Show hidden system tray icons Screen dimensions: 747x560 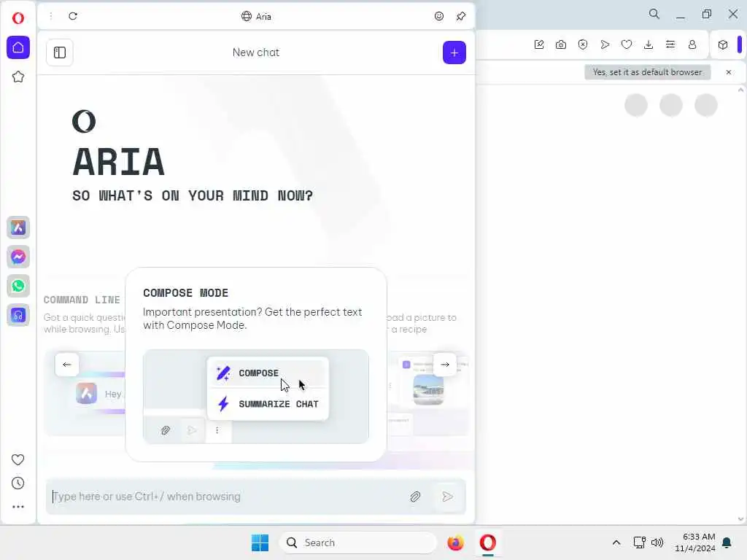coord(616,542)
